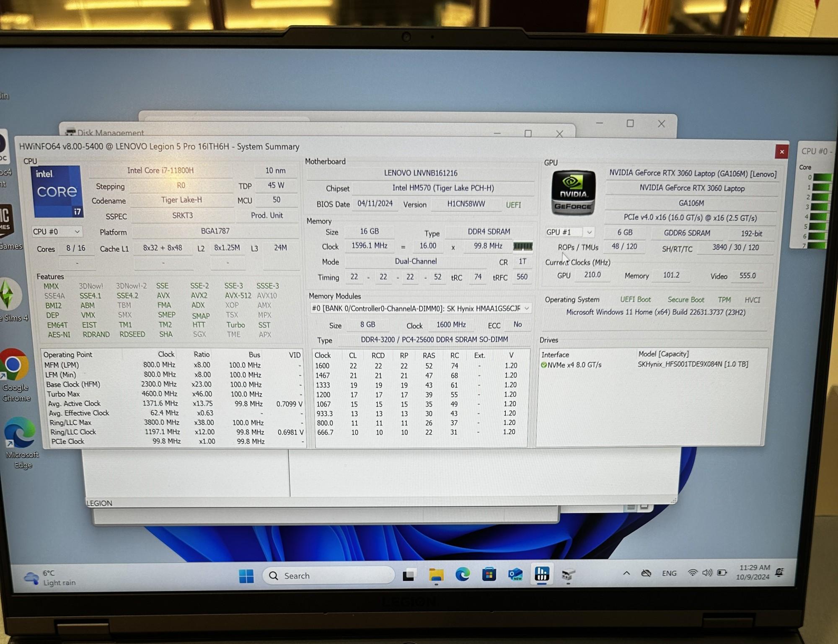Open the notifications icon beside the clock
The height and width of the screenshot is (644, 838).
780,572
